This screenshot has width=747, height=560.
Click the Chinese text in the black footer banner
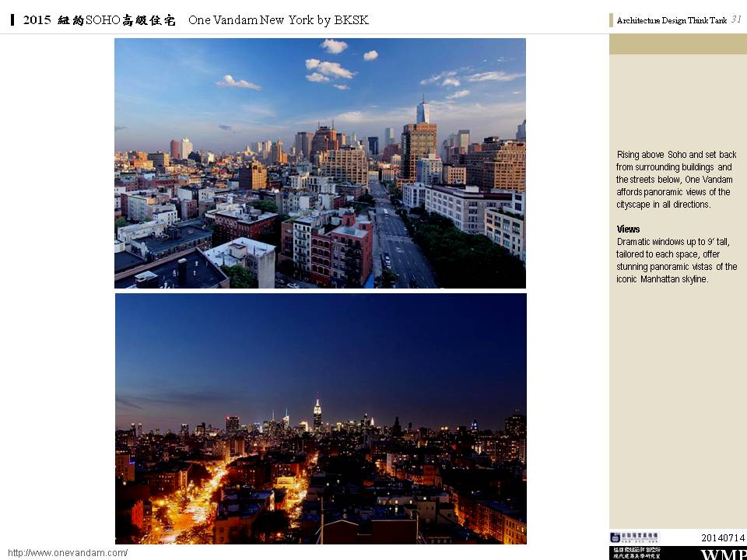pos(637,553)
